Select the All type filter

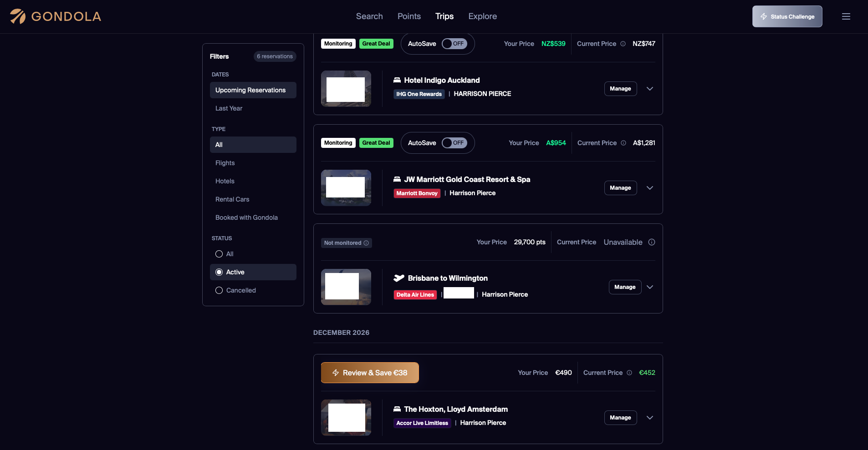coord(253,145)
